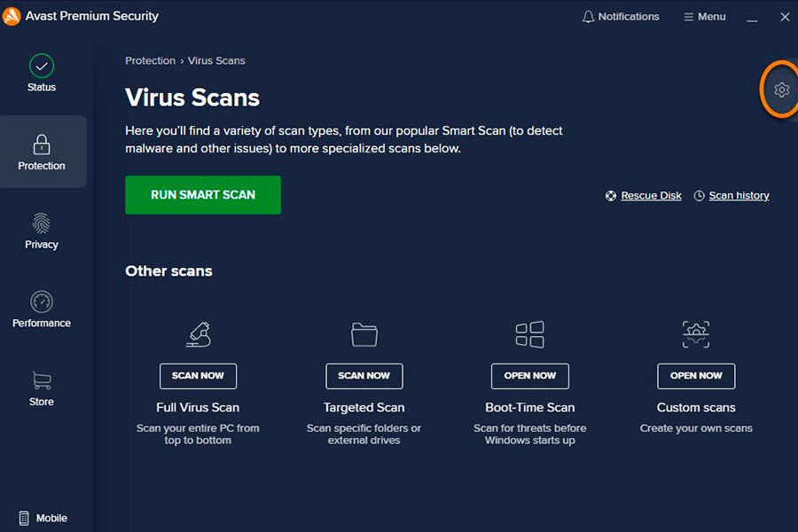Start the Targeted Scan now

click(x=364, y=376)
